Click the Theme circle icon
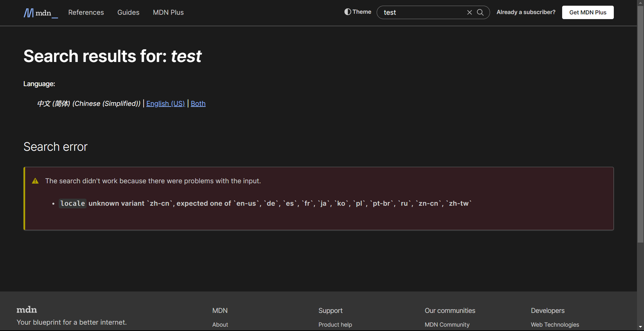Viewport: 644px width, 331px height. click(x=347, y=12)
